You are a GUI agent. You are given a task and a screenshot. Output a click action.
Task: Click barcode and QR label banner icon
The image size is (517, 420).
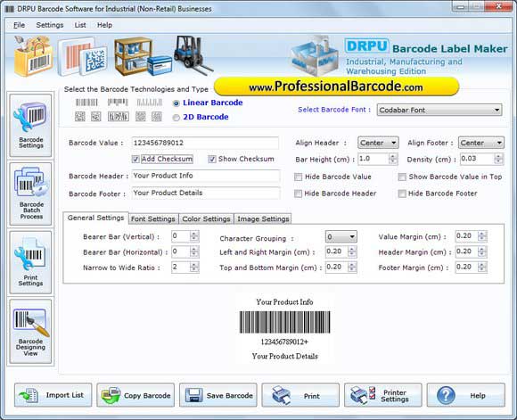coord(82,57)
